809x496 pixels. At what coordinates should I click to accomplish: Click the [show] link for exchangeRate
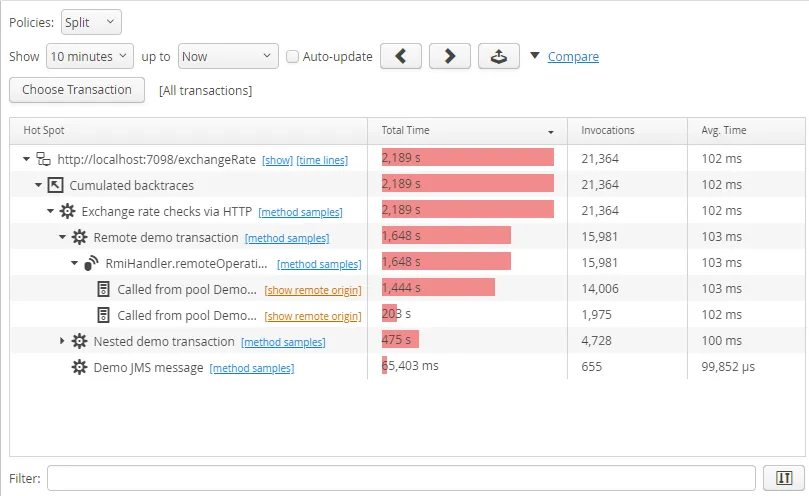(x=278, y=161)
